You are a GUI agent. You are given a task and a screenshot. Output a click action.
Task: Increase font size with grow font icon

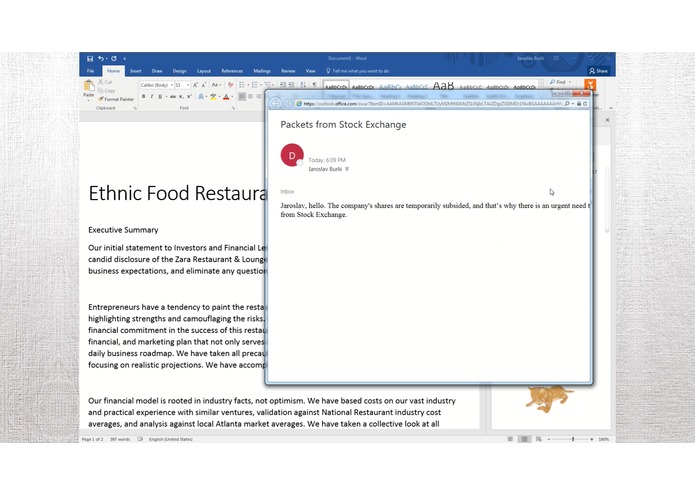click(x=195, y=85)
